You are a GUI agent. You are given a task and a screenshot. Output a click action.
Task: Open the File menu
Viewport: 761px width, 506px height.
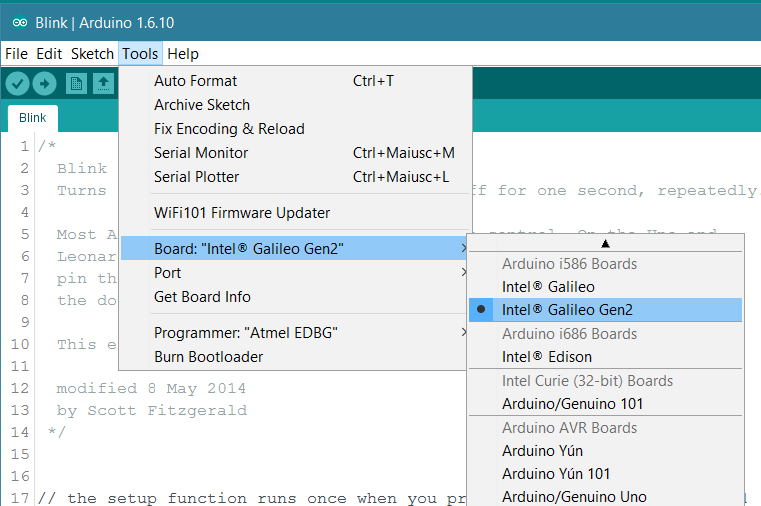point(17,54)
